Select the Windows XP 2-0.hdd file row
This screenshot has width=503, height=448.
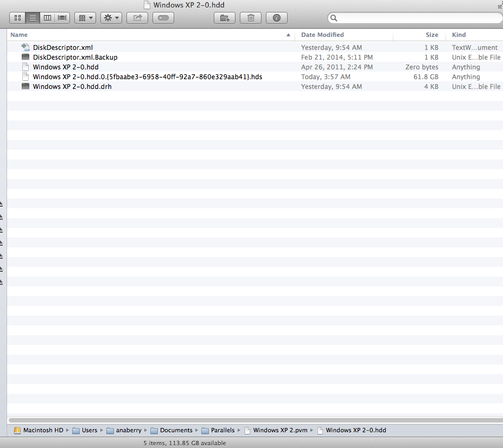pyautogui.click(x=255, y=67)
